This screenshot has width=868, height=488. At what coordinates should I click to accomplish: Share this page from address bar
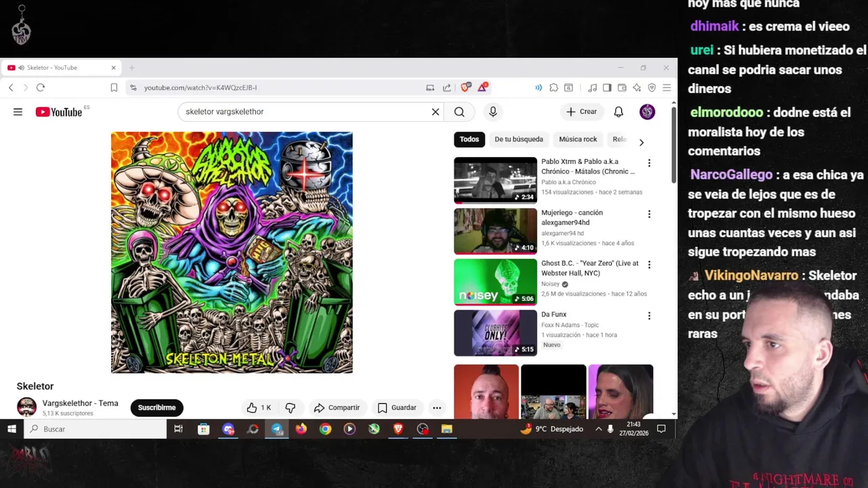447,87
